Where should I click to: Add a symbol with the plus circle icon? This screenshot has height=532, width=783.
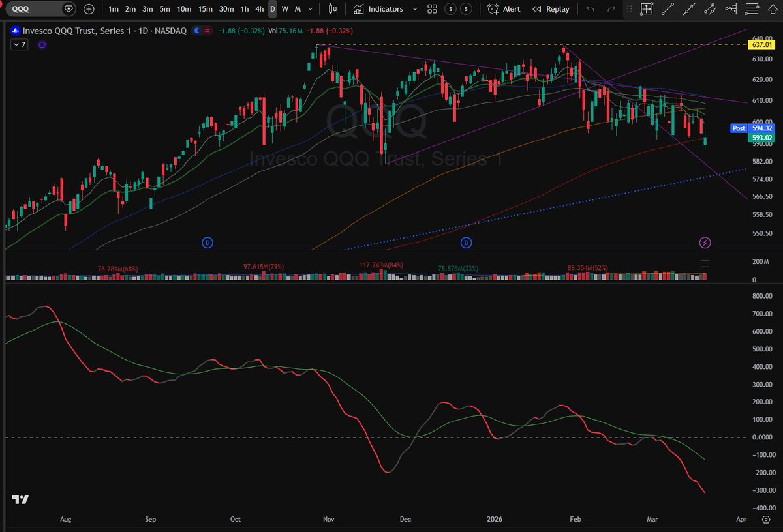[89, 9]
